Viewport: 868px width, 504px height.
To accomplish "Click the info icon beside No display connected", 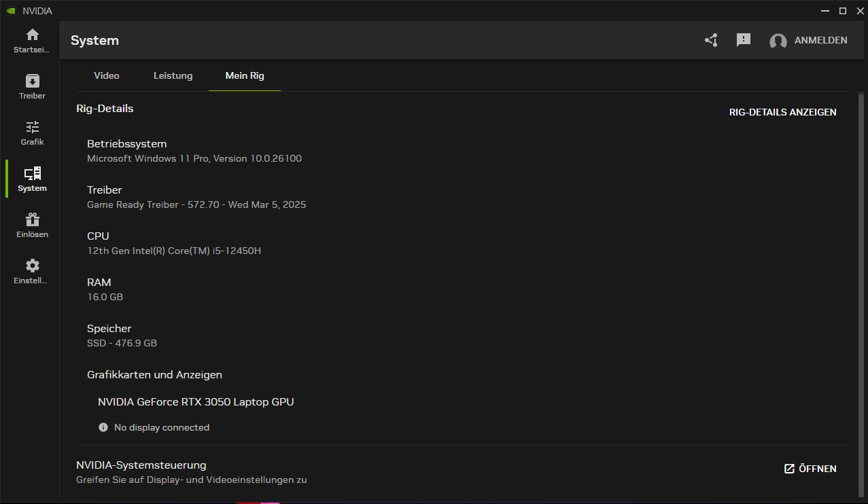I will point(103,427).
